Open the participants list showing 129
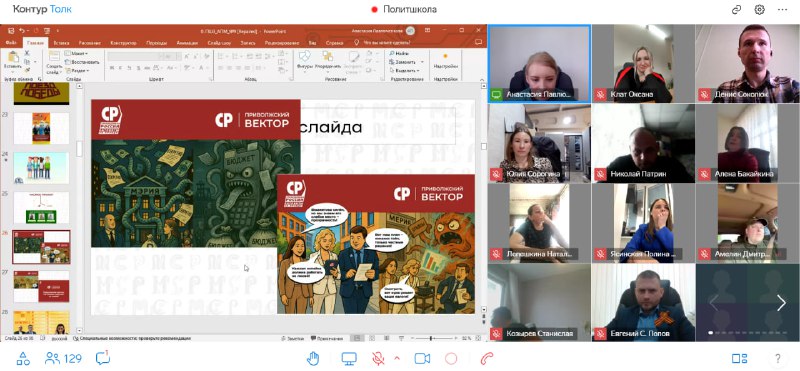 coord(63,359)
